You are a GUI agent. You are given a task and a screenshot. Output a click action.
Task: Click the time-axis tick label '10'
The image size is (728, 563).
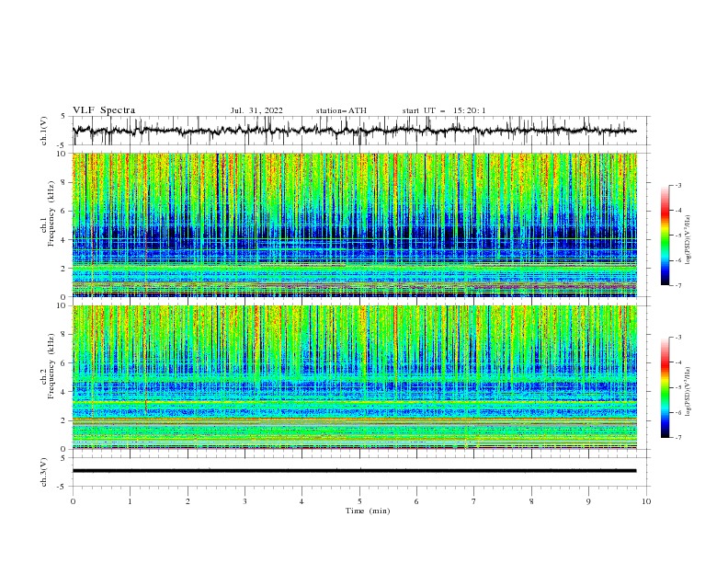646,501
